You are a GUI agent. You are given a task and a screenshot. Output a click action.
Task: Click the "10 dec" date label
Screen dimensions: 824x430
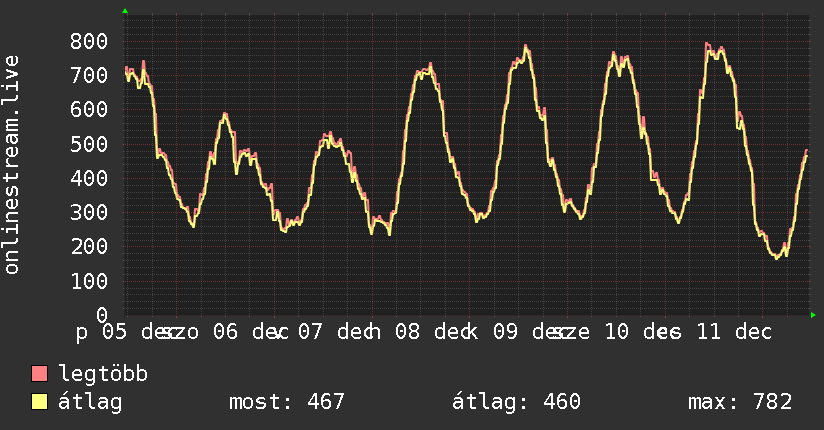coord(629,331)
